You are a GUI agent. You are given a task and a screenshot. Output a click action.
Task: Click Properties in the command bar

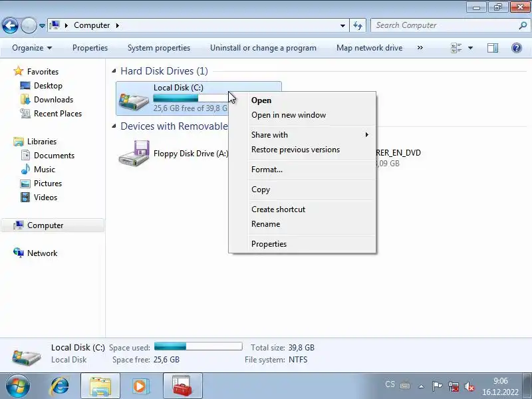90,48
